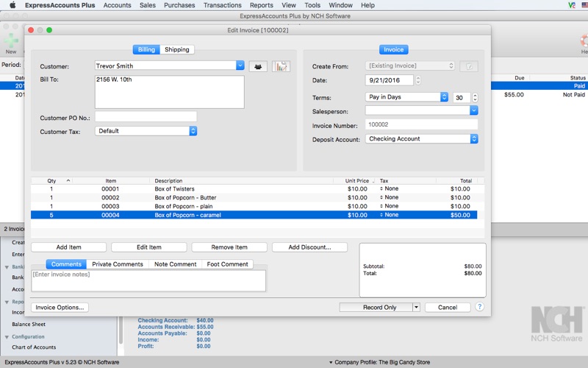Image resolution: width=588 pixels, height=368 pixels.
Task: Adjust the pay-in-days stepper next to 30
Action: (475, 97)
